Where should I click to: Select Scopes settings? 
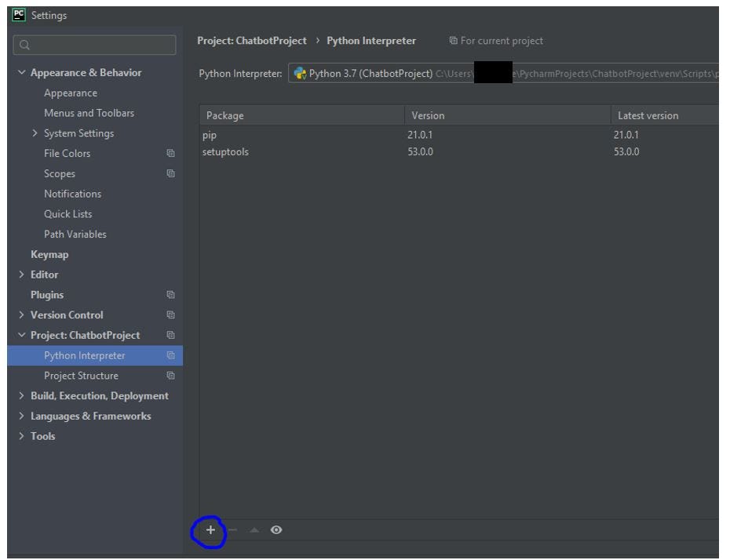(x=60, y=173)
